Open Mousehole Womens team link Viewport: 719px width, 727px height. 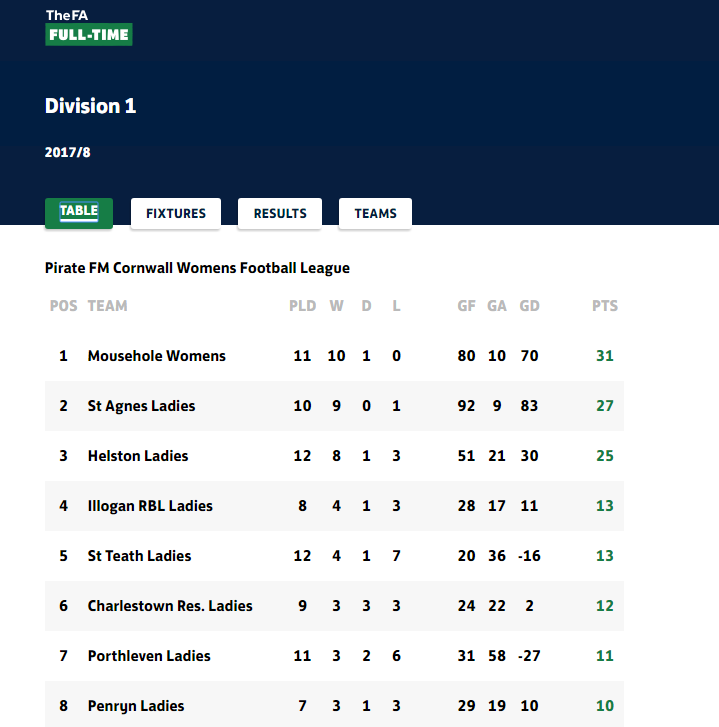[x=157, y=356]
